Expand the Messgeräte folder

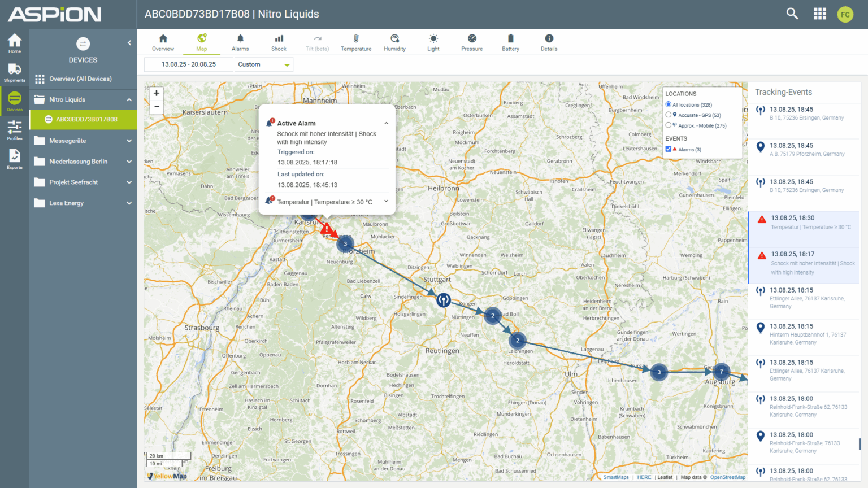83,141
